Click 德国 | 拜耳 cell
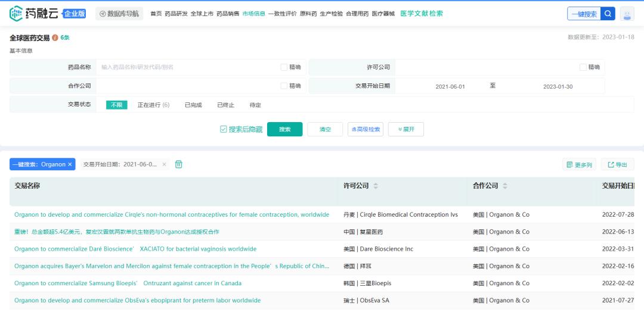 pyautogui.click(x=357, y=267)
